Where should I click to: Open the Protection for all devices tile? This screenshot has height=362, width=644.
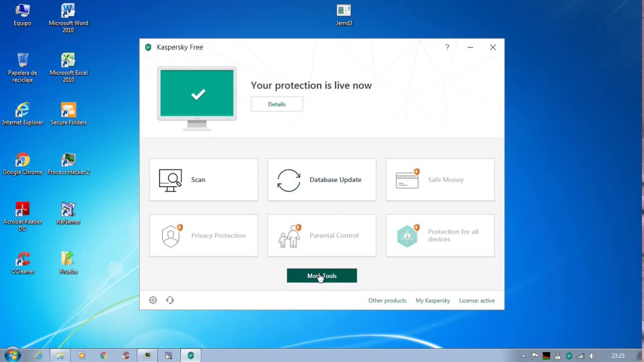click(x=440, y=235)
